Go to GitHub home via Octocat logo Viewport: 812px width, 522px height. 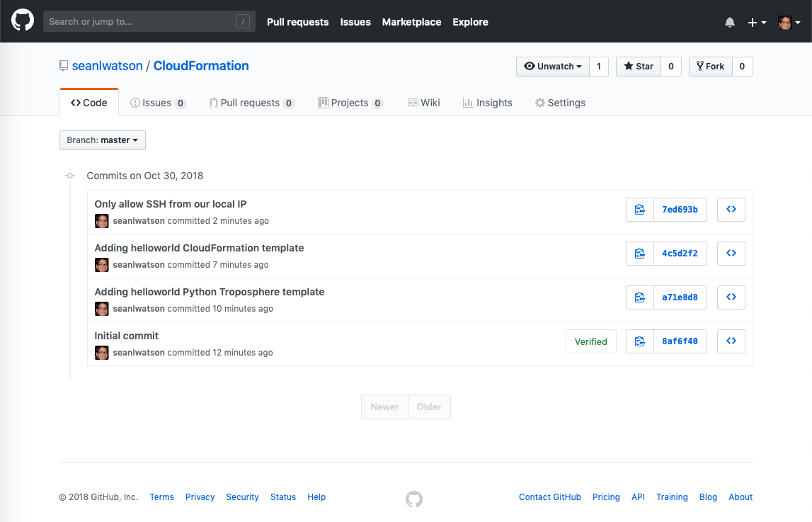tap(22, 21)
